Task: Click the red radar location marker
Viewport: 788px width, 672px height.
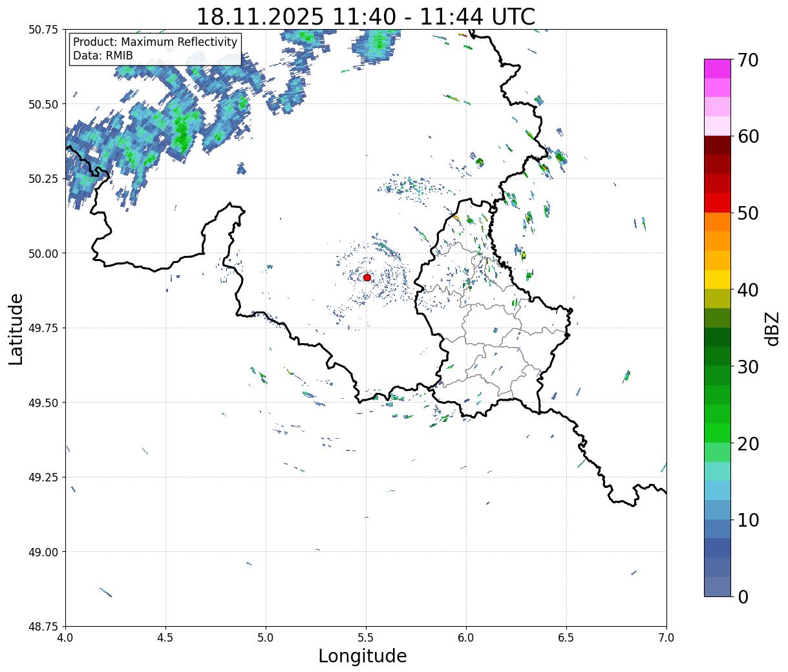Action: (x=367, y=277)
